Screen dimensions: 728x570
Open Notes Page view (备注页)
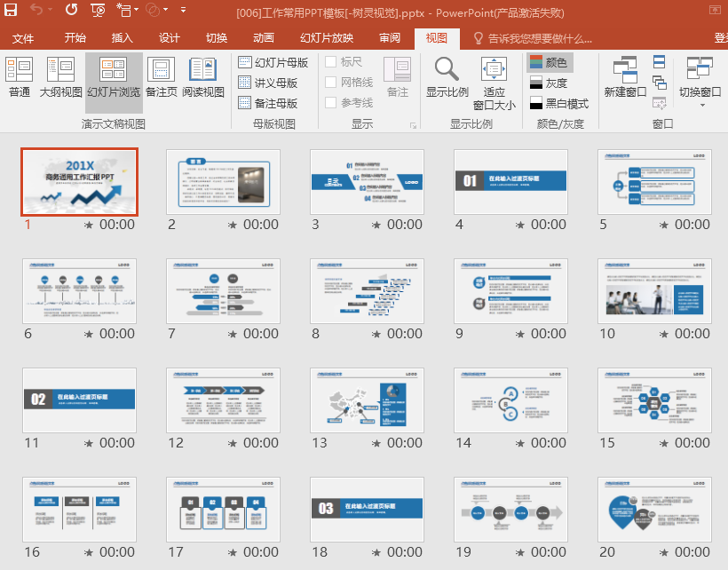(161, 77)
